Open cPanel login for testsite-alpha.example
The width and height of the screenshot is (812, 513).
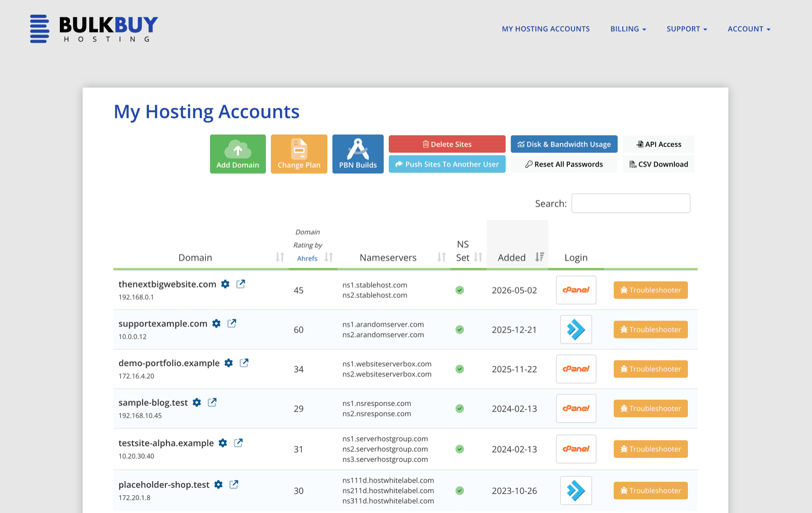pyautogui.click(x=576, y=449)
